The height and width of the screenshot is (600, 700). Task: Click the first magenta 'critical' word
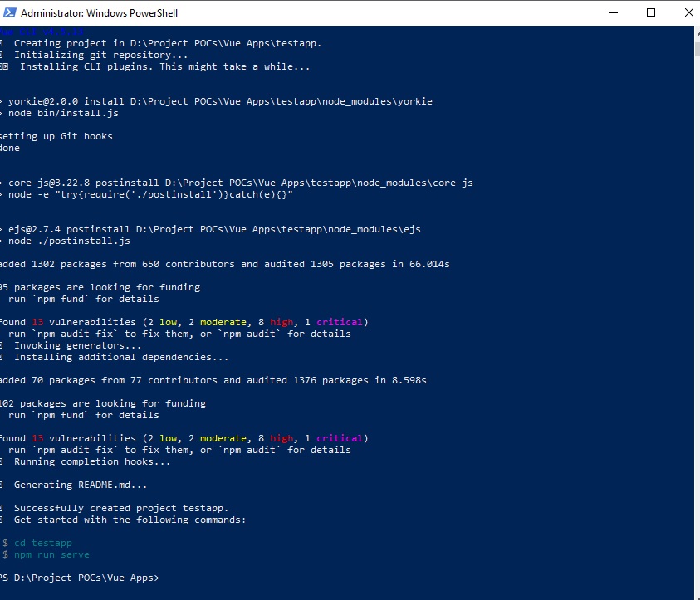point(340,322)
